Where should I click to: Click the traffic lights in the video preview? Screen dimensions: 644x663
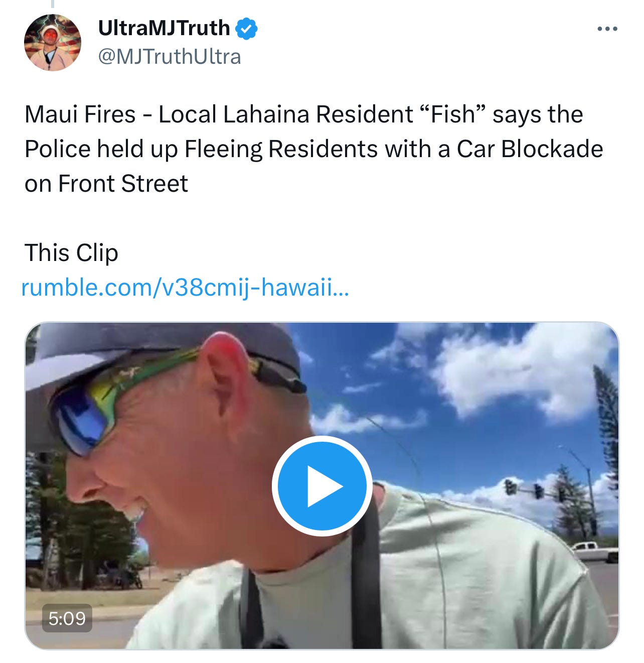pyautogui.click(x=534, y=489)
